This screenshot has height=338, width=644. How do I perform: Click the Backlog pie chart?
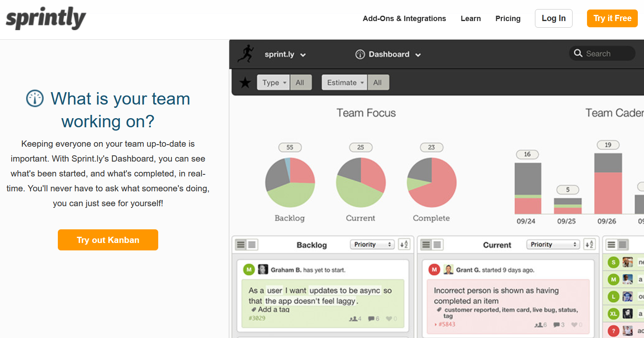click(290, 182)
